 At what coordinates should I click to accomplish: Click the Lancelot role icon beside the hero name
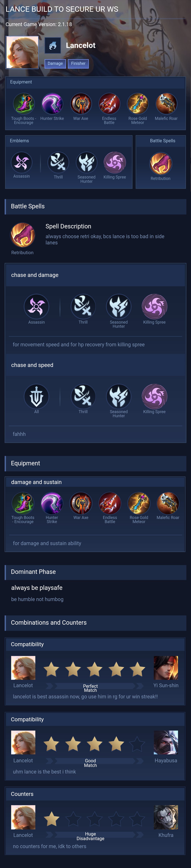click(x=53, y=45)
